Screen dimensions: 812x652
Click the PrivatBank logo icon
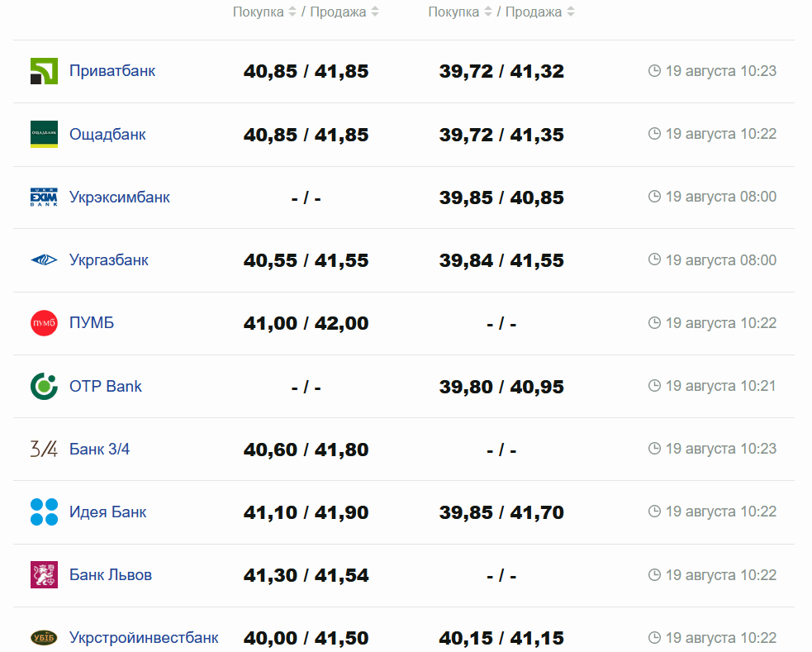(44, 71)
